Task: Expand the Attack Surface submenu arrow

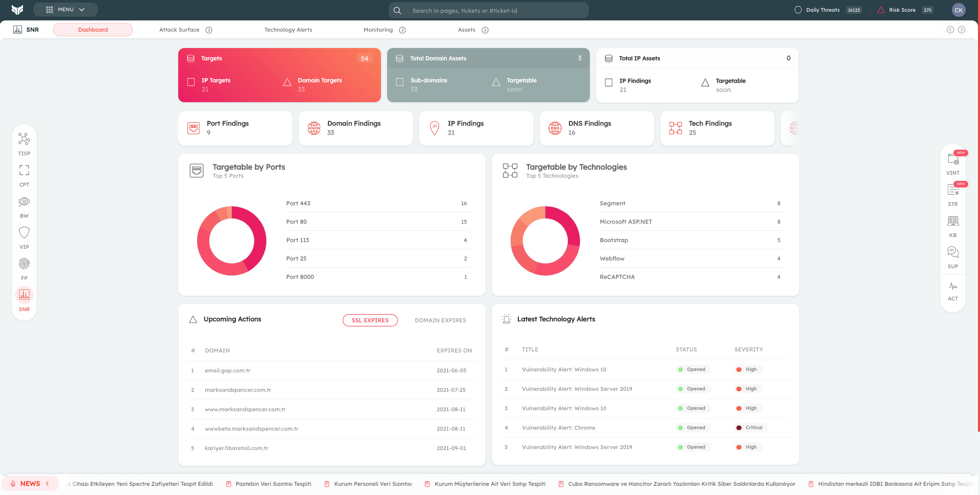Action: click(209, 30)
